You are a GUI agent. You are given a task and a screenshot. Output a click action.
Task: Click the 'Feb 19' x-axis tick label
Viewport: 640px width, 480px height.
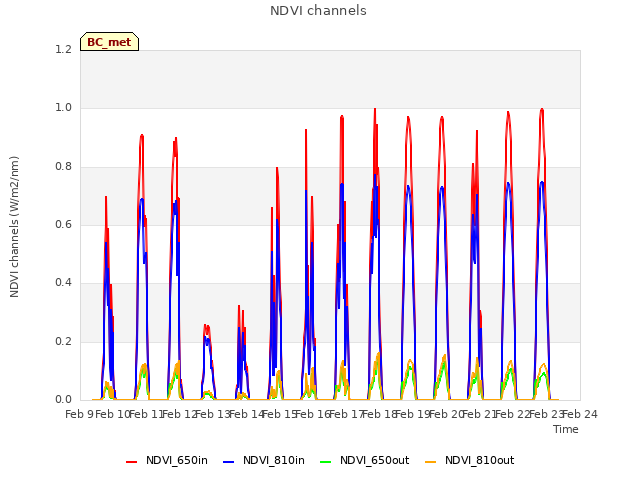[x=413, y=414]
